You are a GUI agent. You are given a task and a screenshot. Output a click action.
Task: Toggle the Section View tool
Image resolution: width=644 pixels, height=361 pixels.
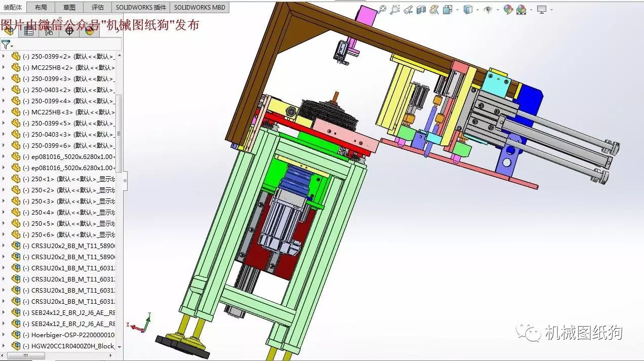[421, 9]
